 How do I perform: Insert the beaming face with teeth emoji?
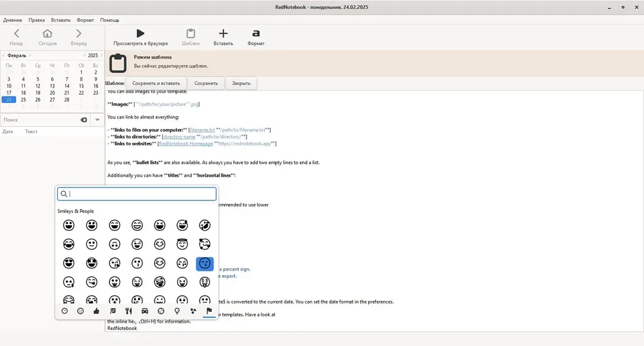pyautogui.click(x=137, y=225)
